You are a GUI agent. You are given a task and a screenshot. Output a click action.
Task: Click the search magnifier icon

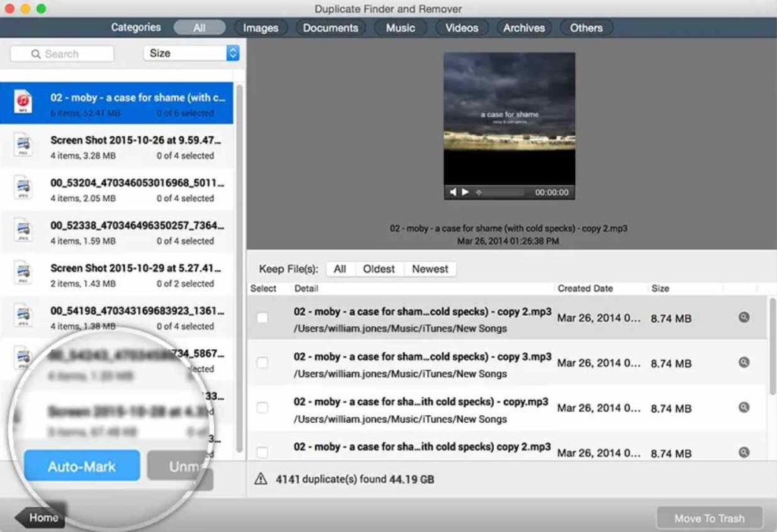[36, 54]
